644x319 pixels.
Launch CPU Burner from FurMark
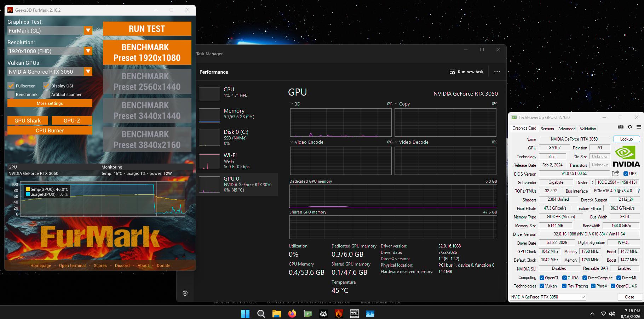pyautogui.click(x=50, y=130)
